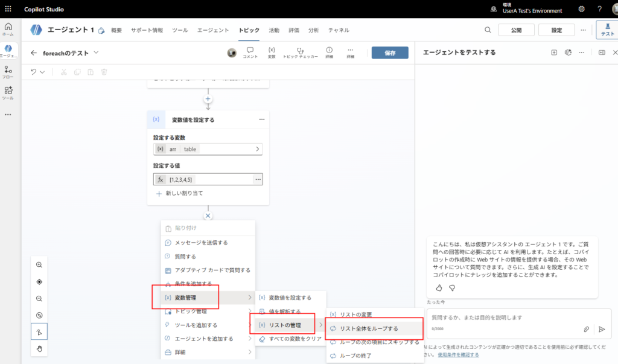
Task: Select the hand pan tool icon
Action: click(x=39, y=348)
